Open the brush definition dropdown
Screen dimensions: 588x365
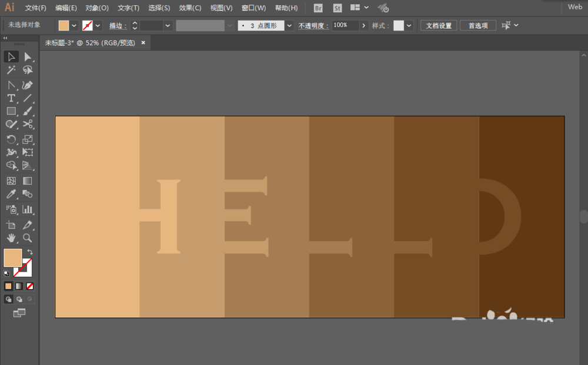pyautogui.click(x=289, y=26)
